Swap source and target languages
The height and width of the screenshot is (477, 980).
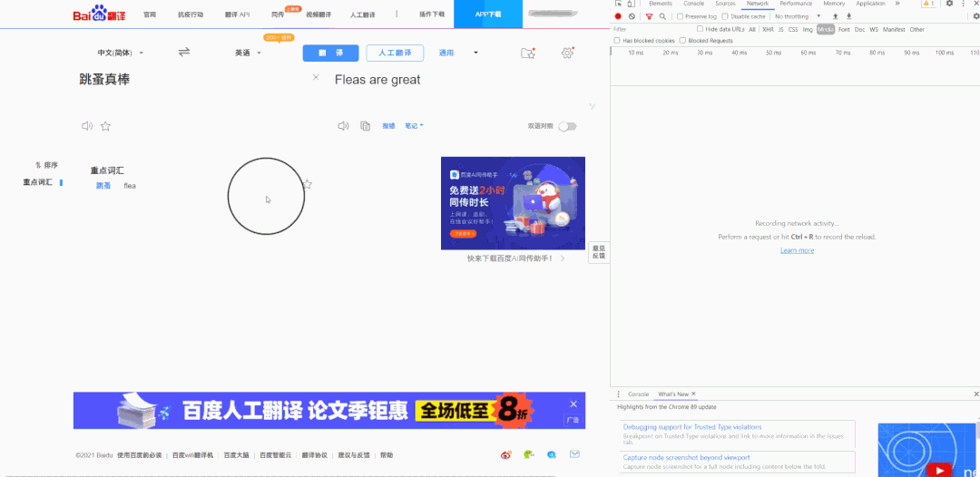[x=183, y=53]
